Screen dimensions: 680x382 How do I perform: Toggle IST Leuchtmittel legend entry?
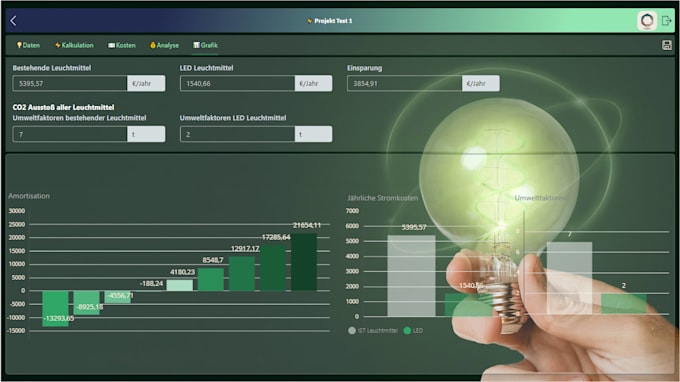373,330
